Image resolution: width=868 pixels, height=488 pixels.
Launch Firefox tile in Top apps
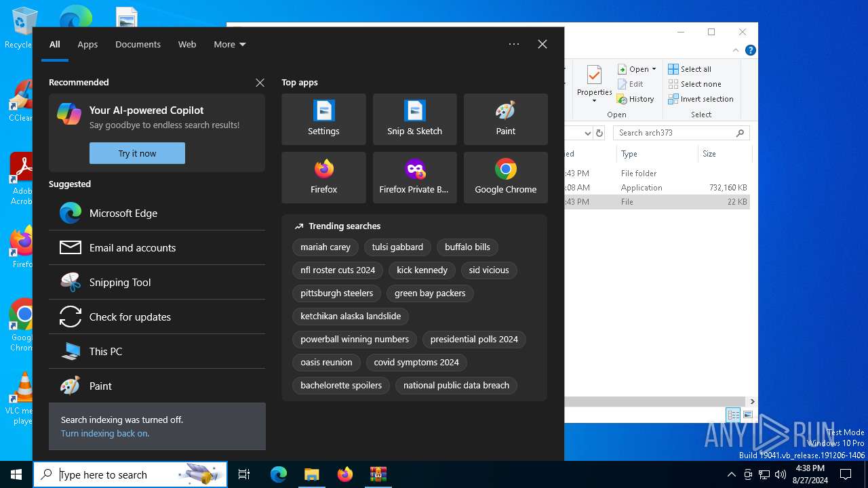(323, 178)
